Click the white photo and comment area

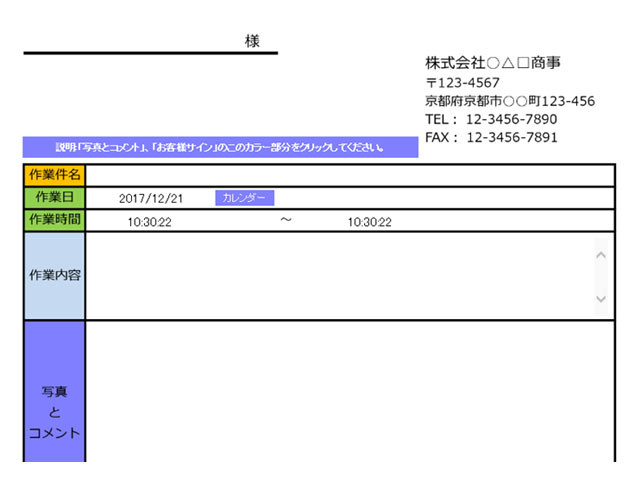tap(350, 392)
